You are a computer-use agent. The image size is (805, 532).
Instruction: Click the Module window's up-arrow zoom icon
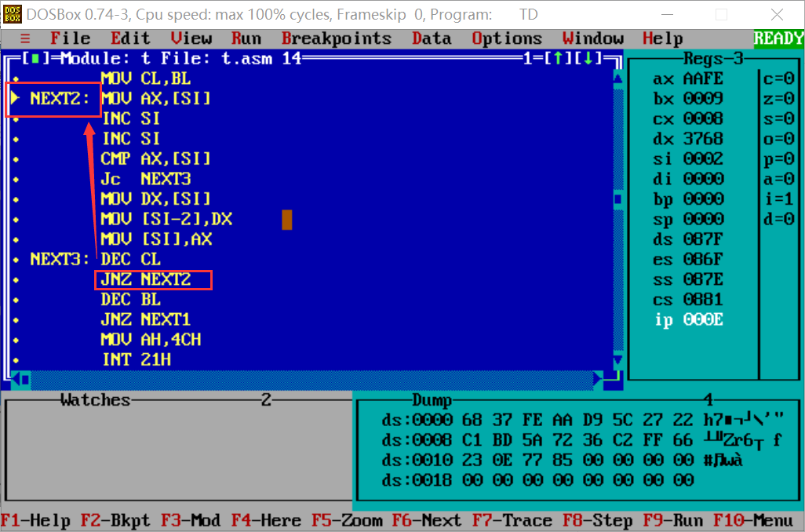(x=558, y=59)
